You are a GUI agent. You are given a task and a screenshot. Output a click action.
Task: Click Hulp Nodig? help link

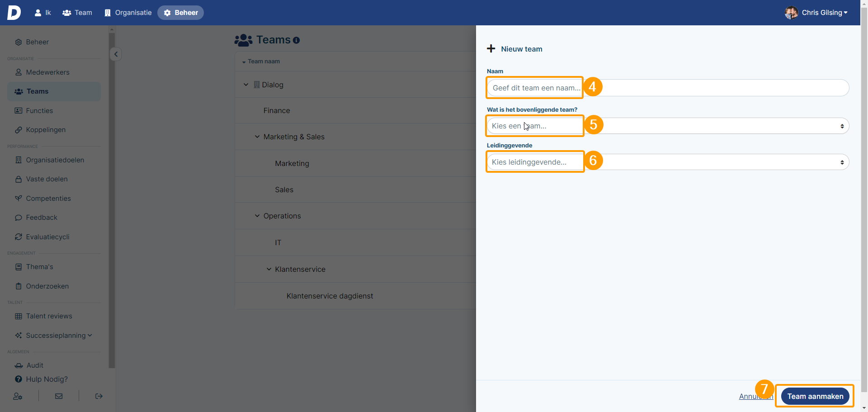point(47,379)
